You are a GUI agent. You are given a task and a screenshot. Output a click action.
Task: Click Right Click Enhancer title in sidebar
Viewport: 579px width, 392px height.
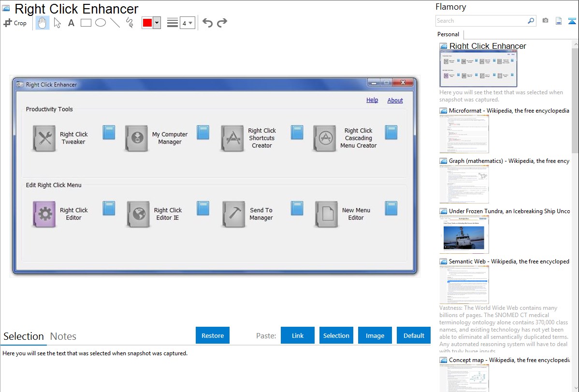tap(488, 46)
